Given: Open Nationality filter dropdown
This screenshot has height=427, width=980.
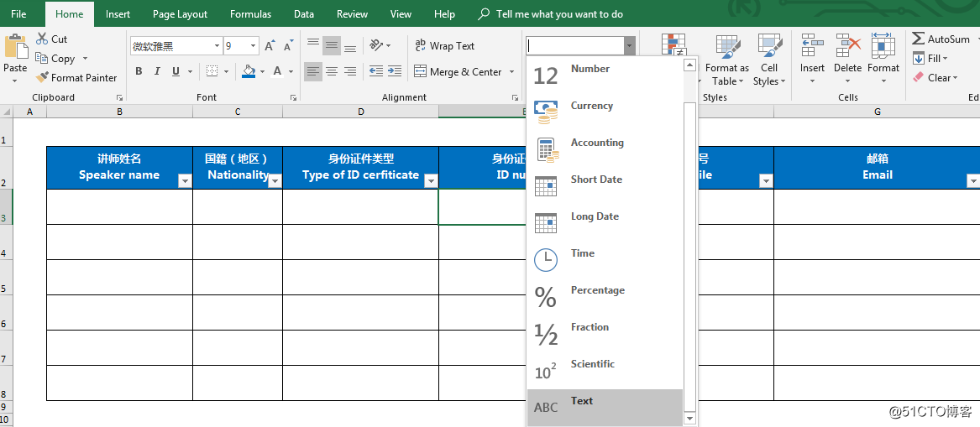Looking at the screenshot, I should coord(275,181).
